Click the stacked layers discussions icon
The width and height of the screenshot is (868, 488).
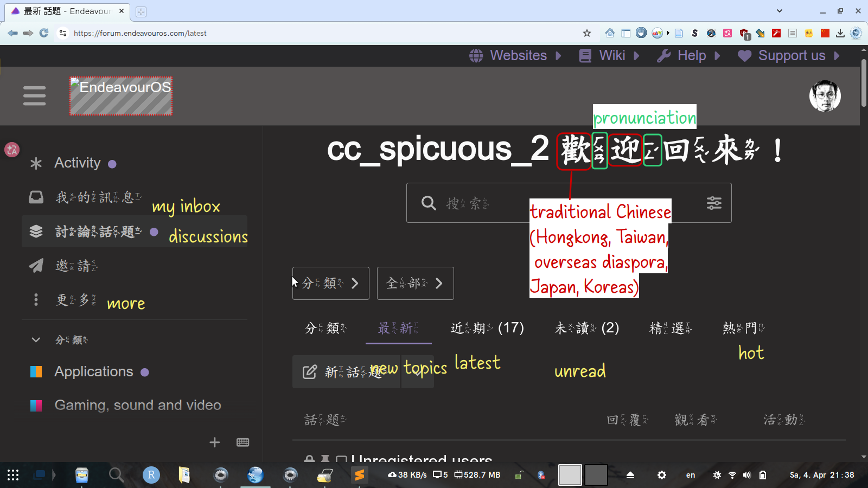click(36, 232)
